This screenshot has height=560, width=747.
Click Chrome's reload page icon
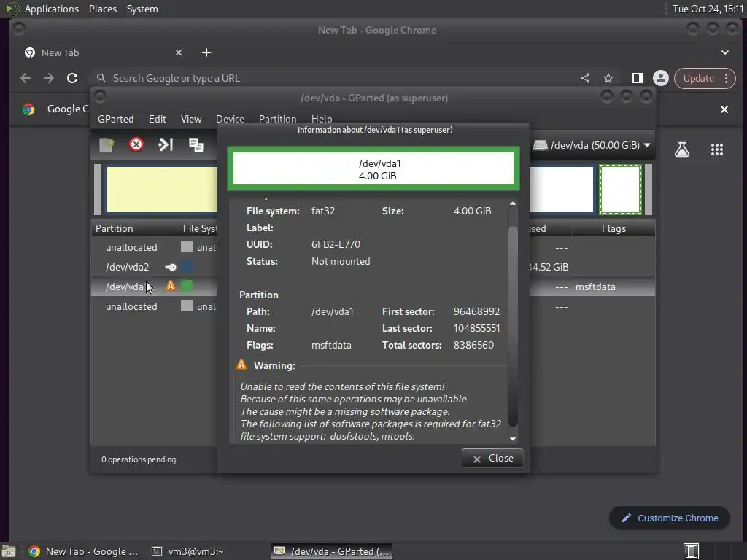point(72,78)
